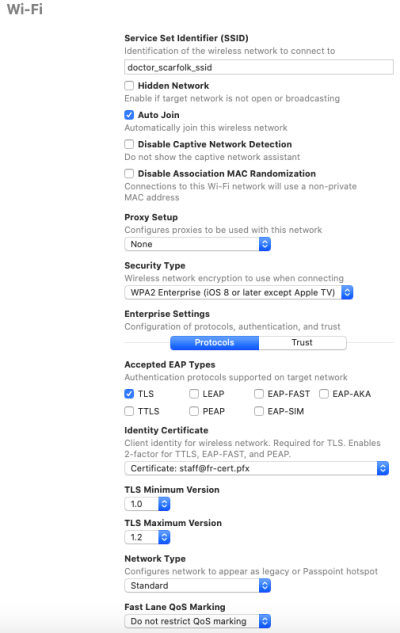
Task: Click the SSID text field
Action: (259, 67)
